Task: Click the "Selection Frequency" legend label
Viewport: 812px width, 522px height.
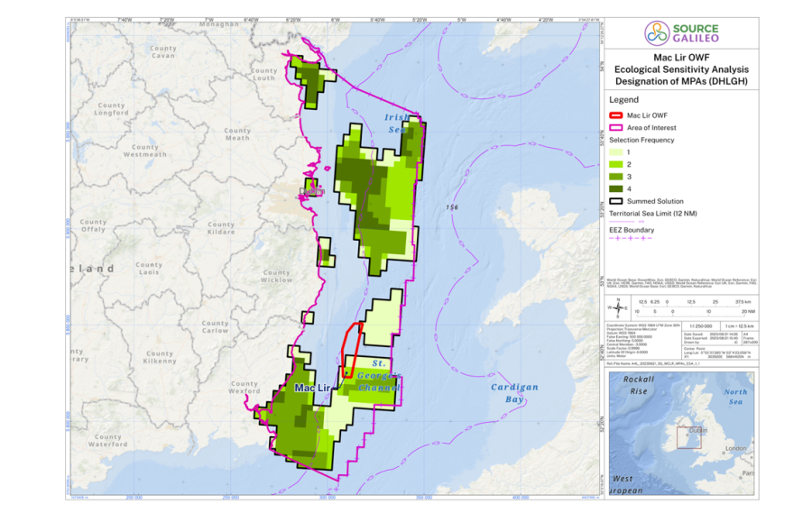Action: [x=641, y=141]
